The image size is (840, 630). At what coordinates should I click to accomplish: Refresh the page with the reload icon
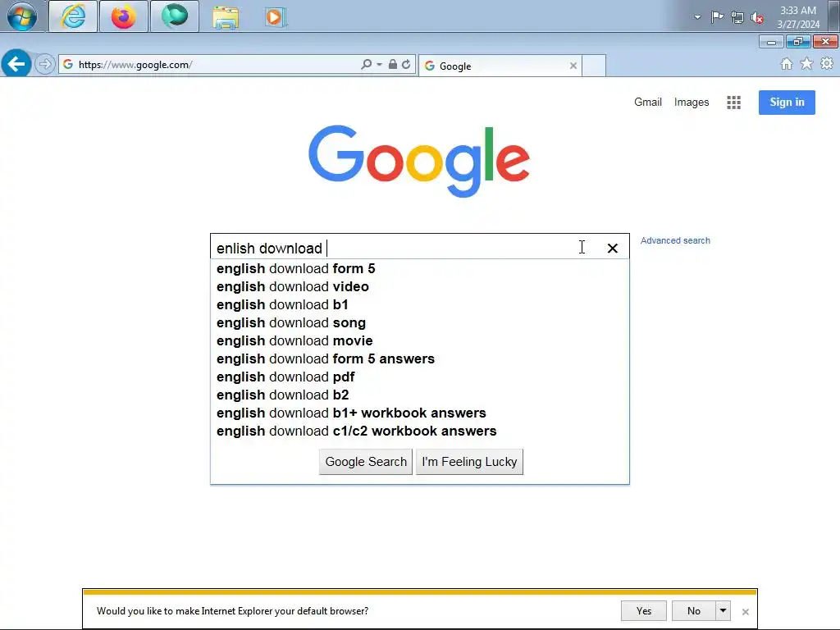point(406,64)
